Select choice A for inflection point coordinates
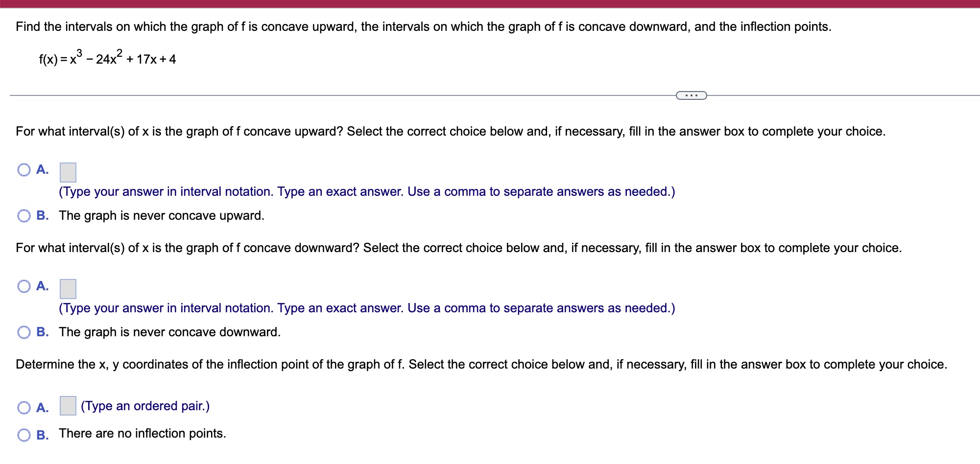 coord(23,407)
